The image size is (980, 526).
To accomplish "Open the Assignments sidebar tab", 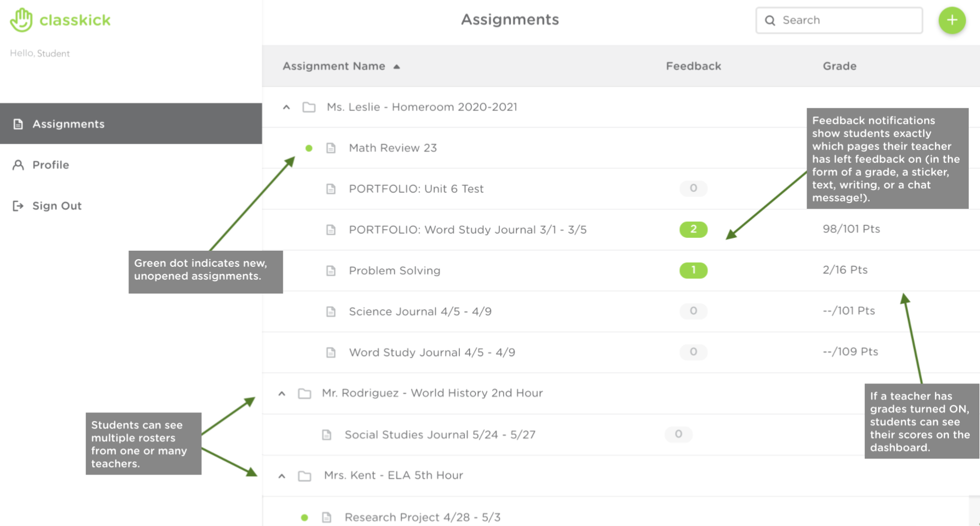I will point(69,124).
